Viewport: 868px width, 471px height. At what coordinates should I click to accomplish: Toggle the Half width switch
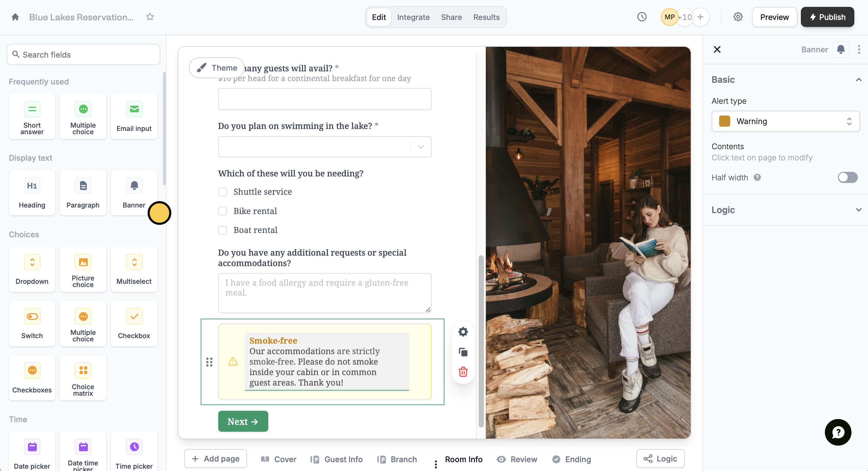tap(847, 177)
